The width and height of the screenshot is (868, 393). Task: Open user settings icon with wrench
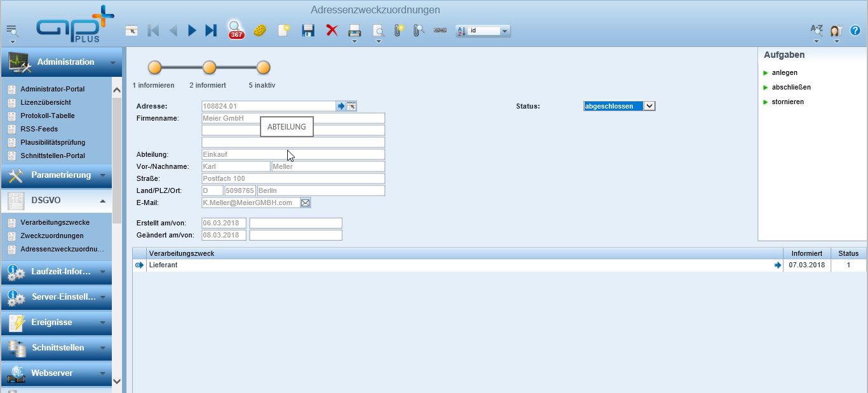tap(836, 30)
